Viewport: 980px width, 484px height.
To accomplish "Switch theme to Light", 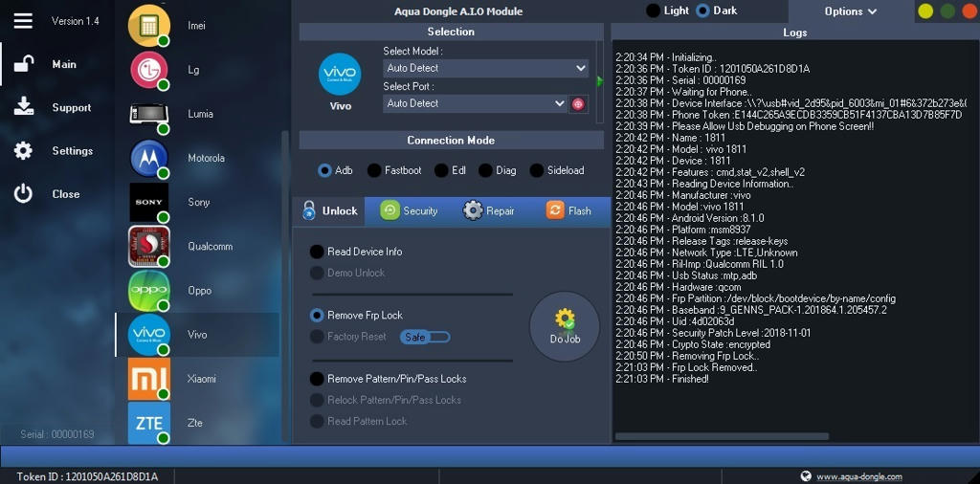I will pos(654,11).
